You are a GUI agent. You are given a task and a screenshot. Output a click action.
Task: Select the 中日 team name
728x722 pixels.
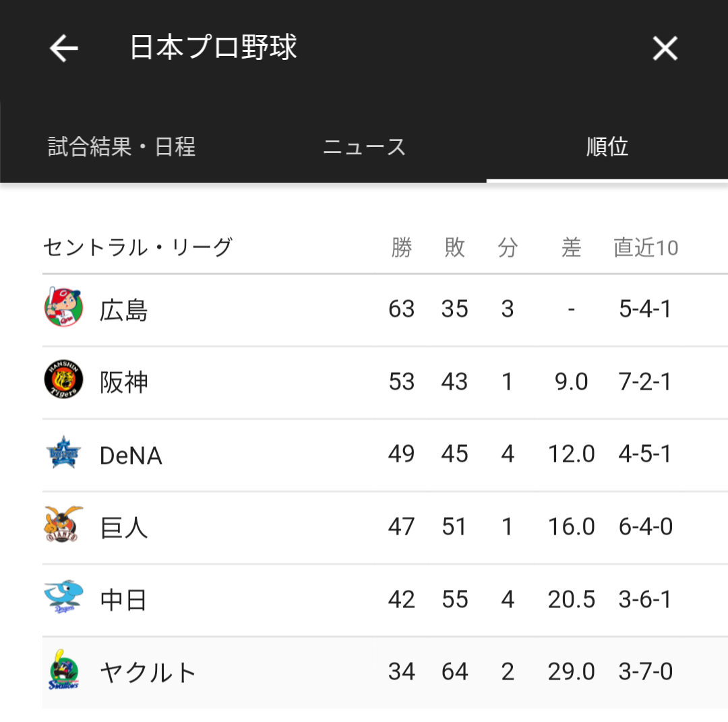coord(123,600)
